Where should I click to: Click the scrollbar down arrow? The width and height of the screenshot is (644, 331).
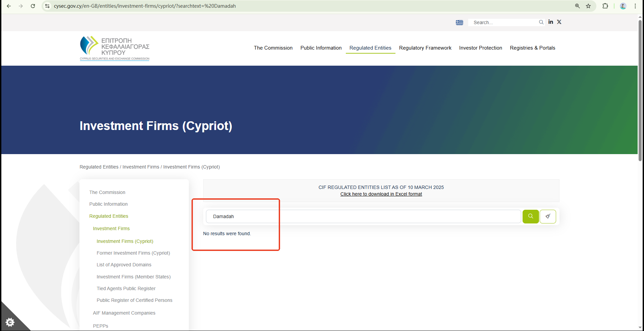(640, 327)
